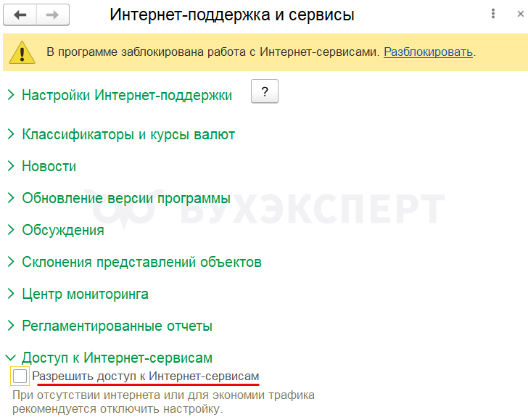Click the Разблокировать link
528x420 pixels.
(428, 52)
